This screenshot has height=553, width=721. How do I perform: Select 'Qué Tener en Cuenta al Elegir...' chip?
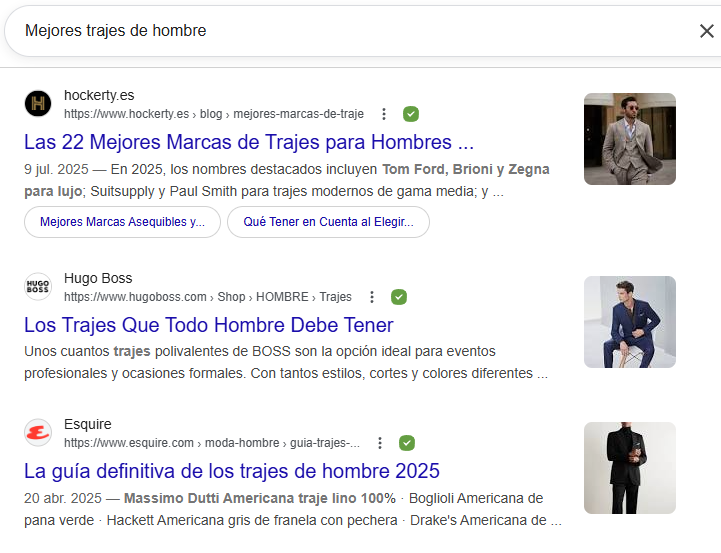point(328,222)
